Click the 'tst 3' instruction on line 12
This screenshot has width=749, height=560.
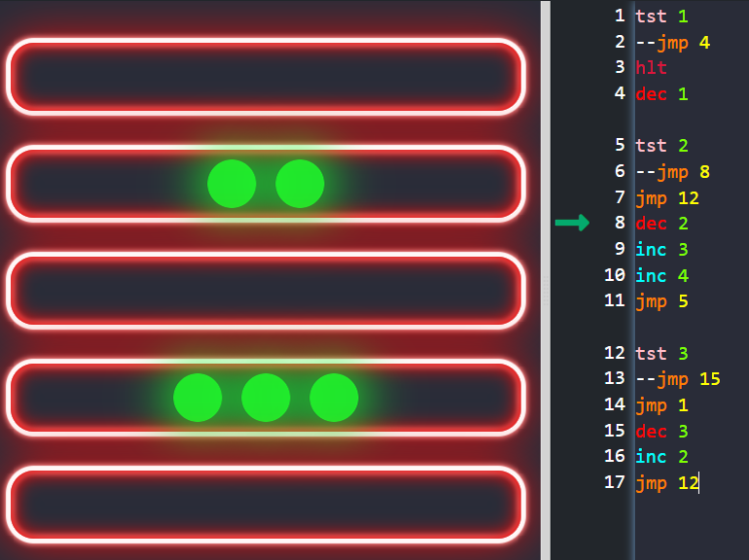pos(661,353)
